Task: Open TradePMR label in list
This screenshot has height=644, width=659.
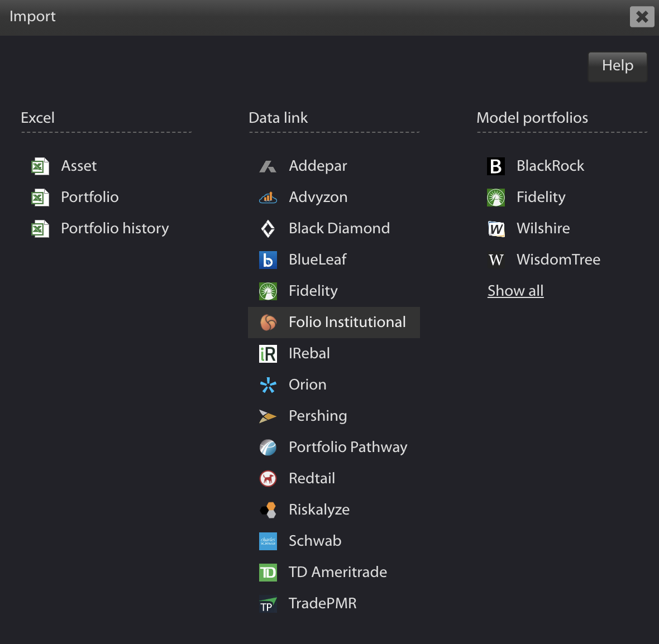Action: 322,603
